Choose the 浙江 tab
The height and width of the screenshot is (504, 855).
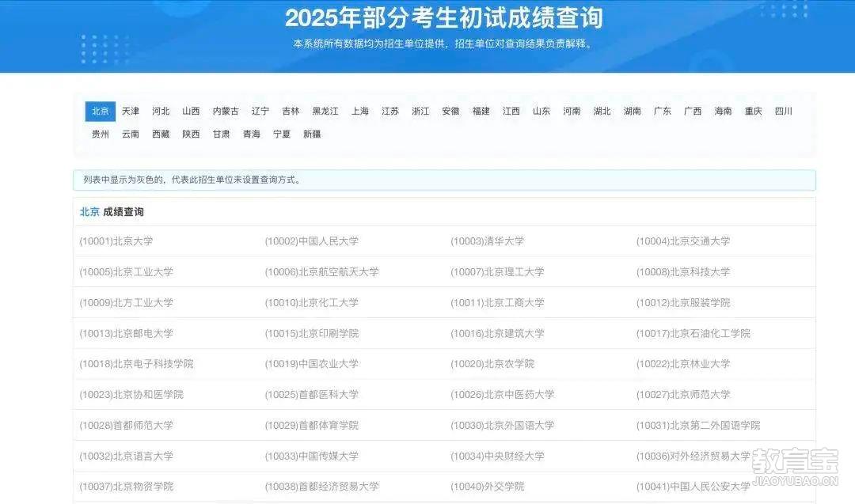click(420, 111)
